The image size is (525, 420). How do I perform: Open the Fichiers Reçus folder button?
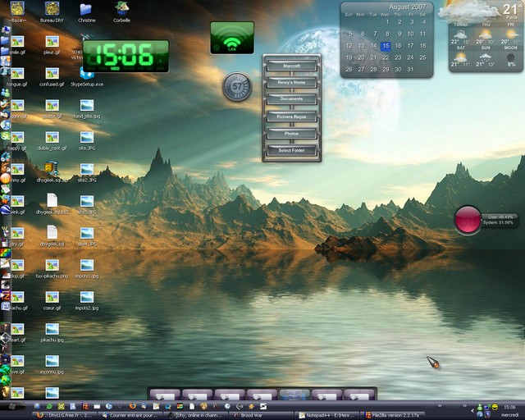[291, 116]
